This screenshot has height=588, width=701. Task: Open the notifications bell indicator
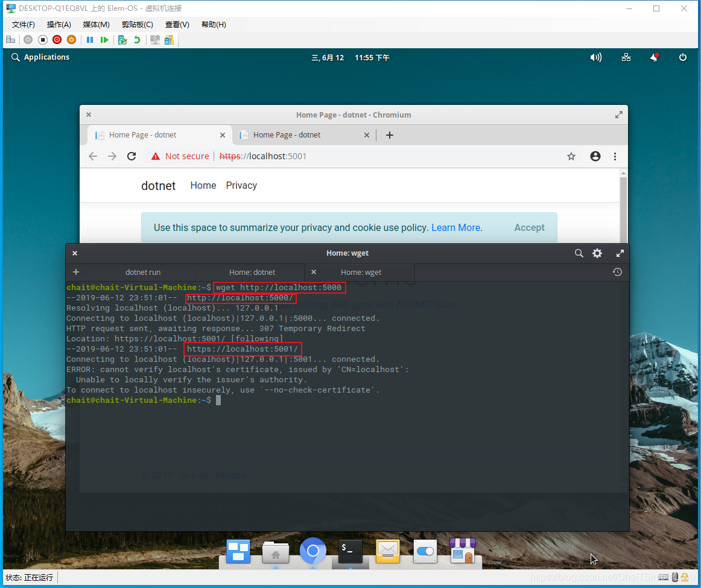(x=655, y=57)
